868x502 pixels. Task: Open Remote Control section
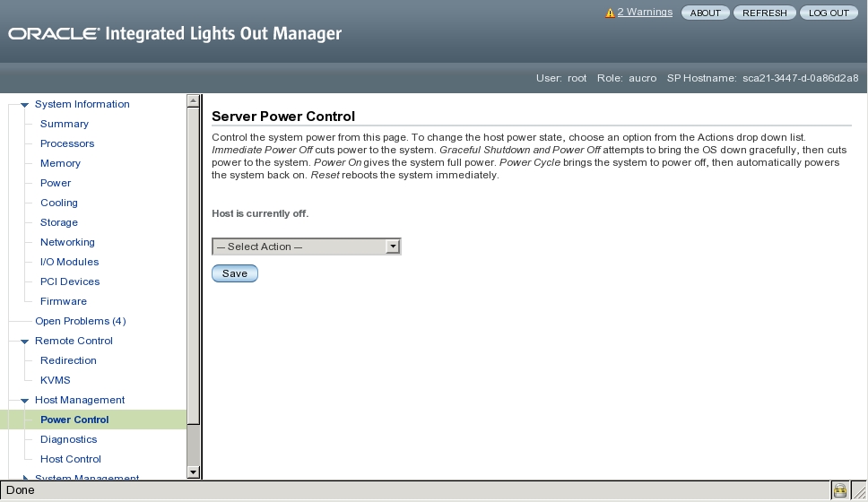tap(74, 341)
